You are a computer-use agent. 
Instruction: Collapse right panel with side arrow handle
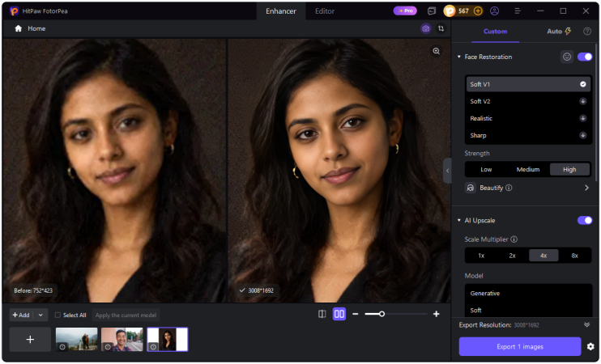[447, 171]
